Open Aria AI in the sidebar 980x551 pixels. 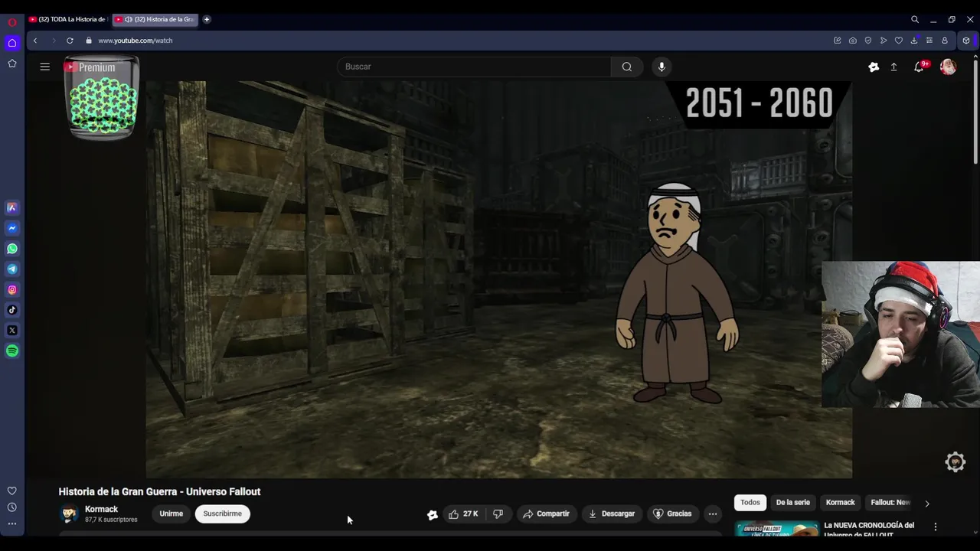click(x=12, y=207)
